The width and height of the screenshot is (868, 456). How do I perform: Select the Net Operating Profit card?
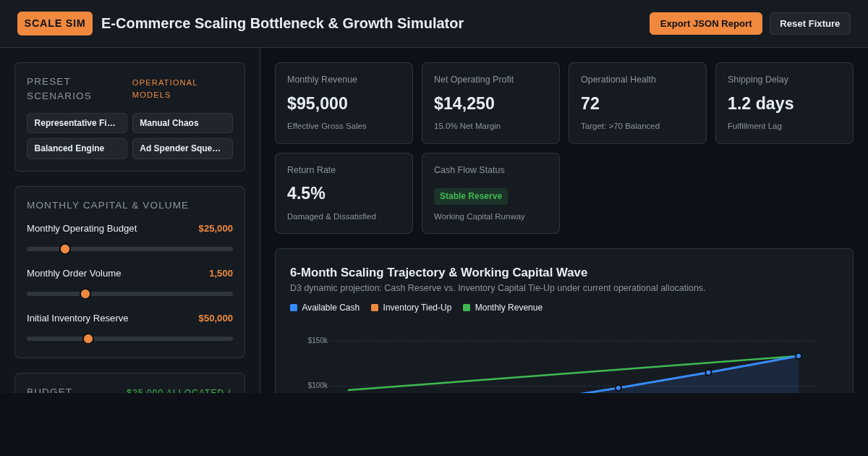click(x=490, y=103)
